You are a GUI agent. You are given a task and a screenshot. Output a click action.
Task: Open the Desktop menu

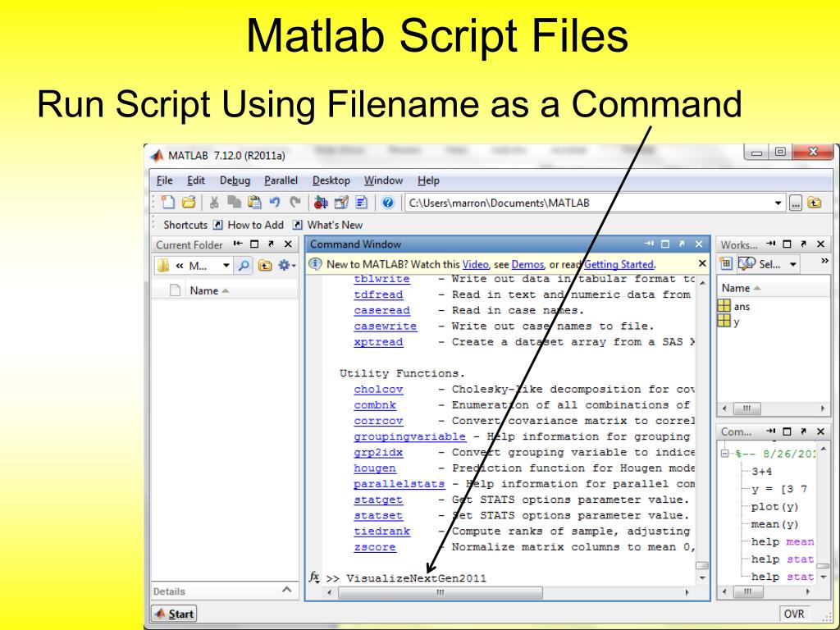click(x=331, y=180)
